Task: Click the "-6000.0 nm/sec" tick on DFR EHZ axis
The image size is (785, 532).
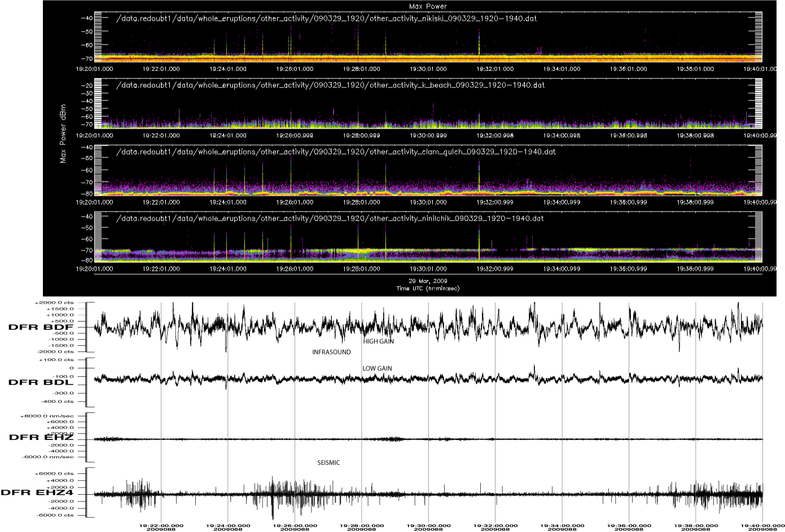Action: (x=48, y=458)
